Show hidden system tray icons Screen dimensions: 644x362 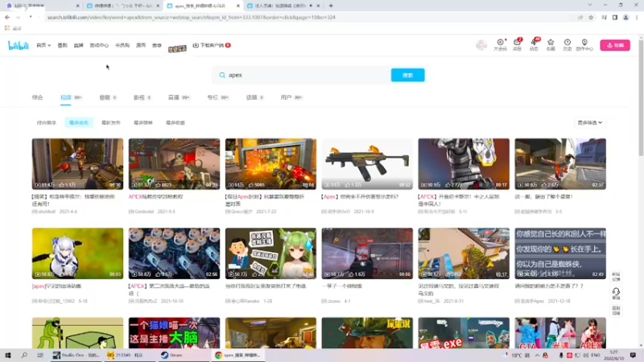(537, 355)
